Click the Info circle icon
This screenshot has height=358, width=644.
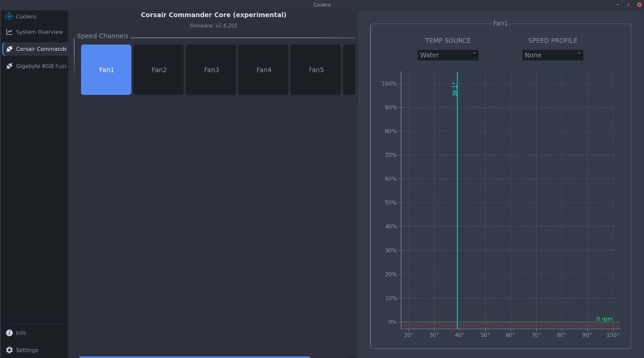coord(9,333)
